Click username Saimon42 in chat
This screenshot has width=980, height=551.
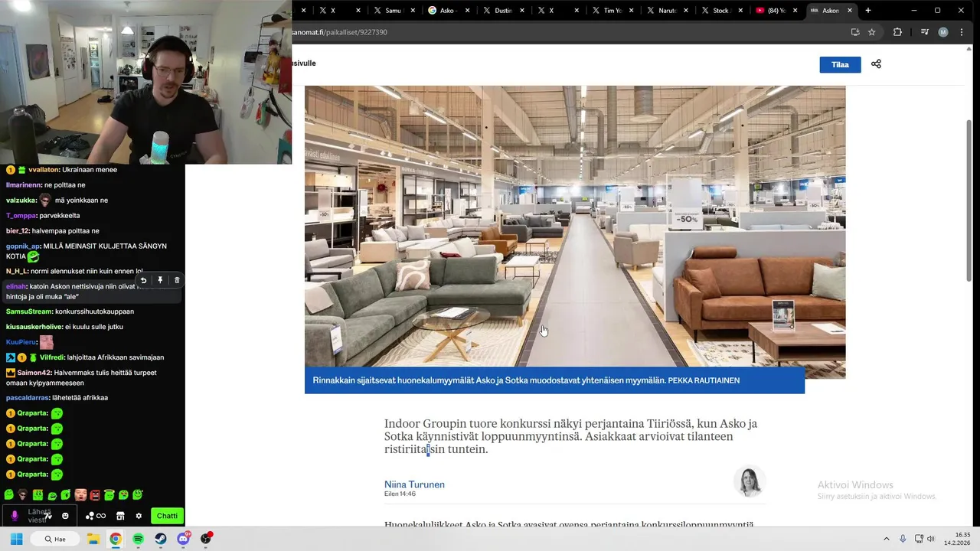pyautogui.click(x=34, y=373)
